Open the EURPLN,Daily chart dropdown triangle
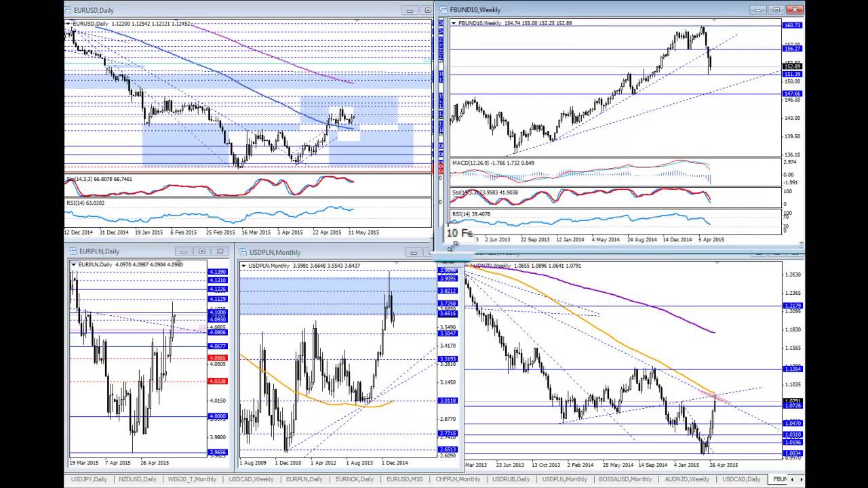Screen dimensions: 868x488 pos(73,264)
